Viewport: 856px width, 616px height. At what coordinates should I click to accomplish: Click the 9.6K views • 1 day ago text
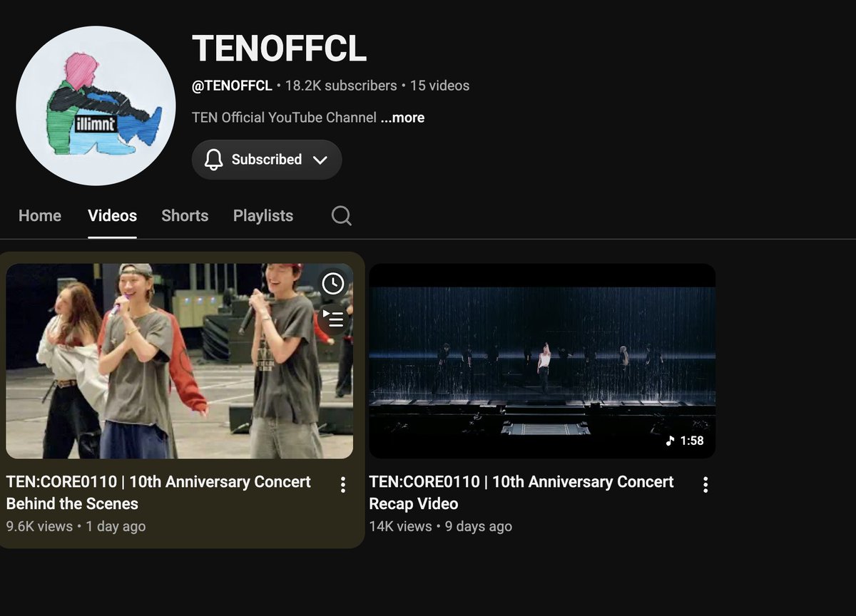[x=76, y=526]
